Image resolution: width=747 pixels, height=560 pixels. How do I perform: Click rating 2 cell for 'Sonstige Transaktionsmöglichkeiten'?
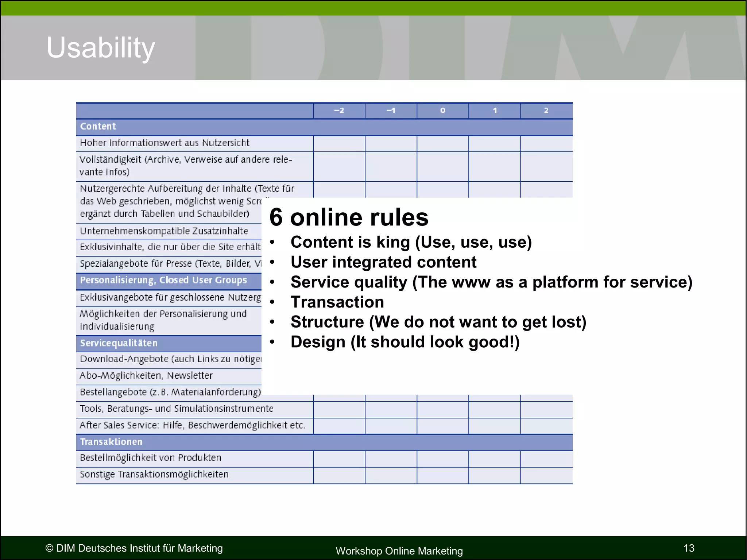tap(546, 475)
